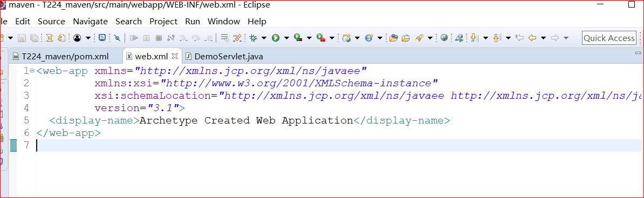Open the console monitor toolbar icon
Screen dimensions: 644x198
pyautogui.click(x=102, y=38)
